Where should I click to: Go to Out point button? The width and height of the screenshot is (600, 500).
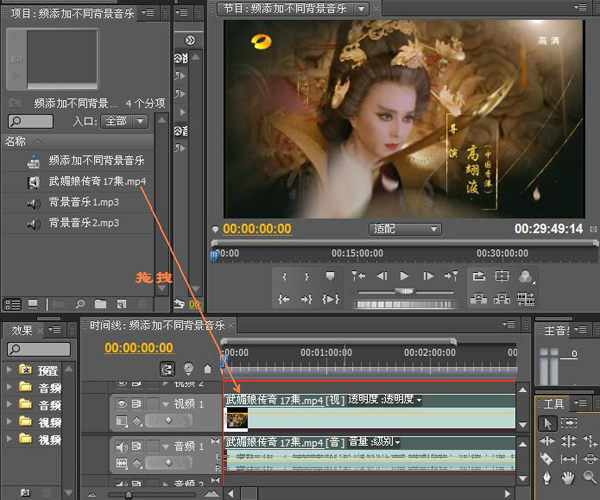point(307,299)
